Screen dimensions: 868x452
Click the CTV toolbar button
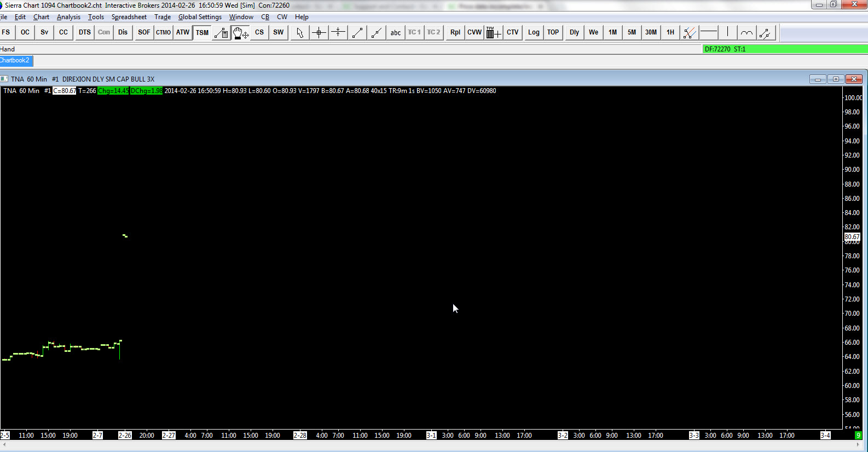[x=513, y=32]
